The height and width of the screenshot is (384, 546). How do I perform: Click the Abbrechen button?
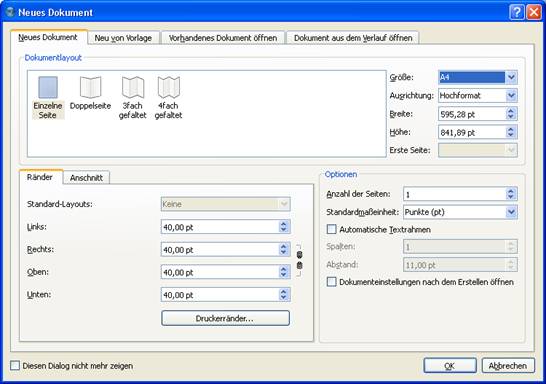pos(508,366)
